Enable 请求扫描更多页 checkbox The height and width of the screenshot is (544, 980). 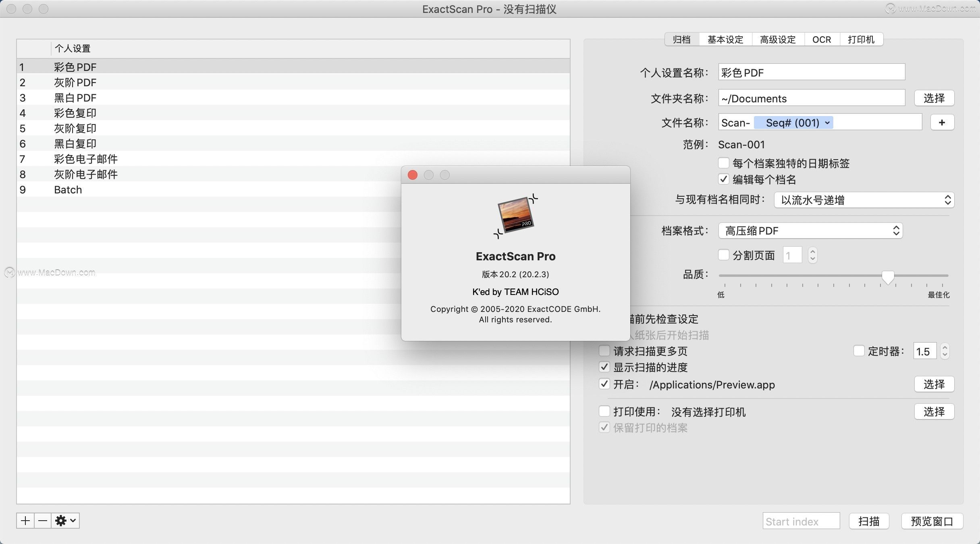tap(604, 351)
